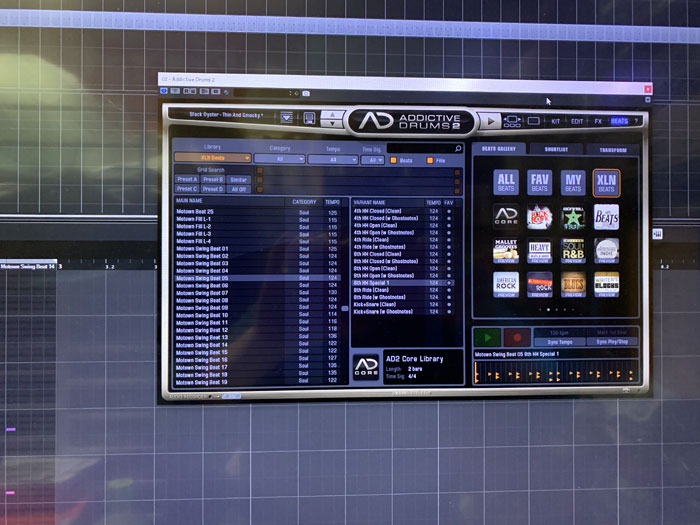Open the green star beat pack
The image size is (700, 525).
[573, 217]
